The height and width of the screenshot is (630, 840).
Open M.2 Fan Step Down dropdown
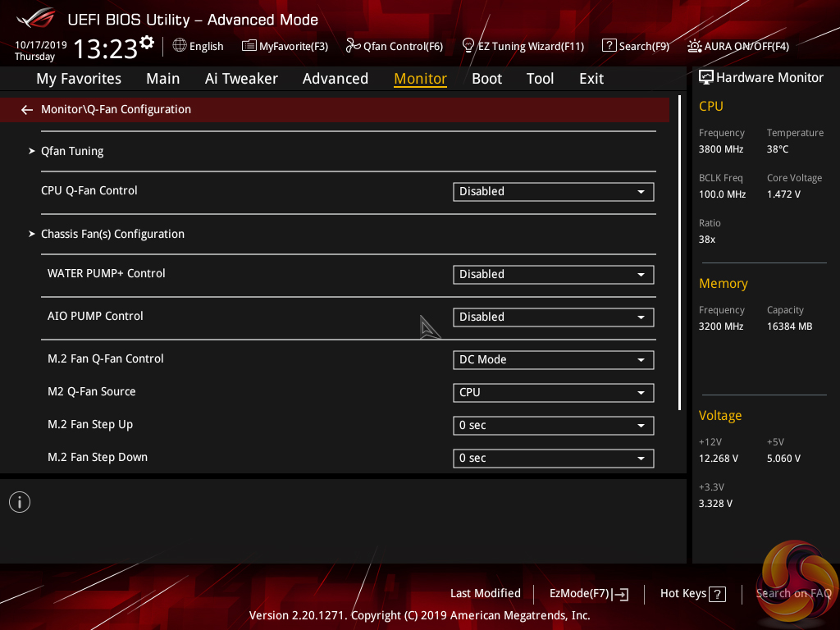coord(554,459)
